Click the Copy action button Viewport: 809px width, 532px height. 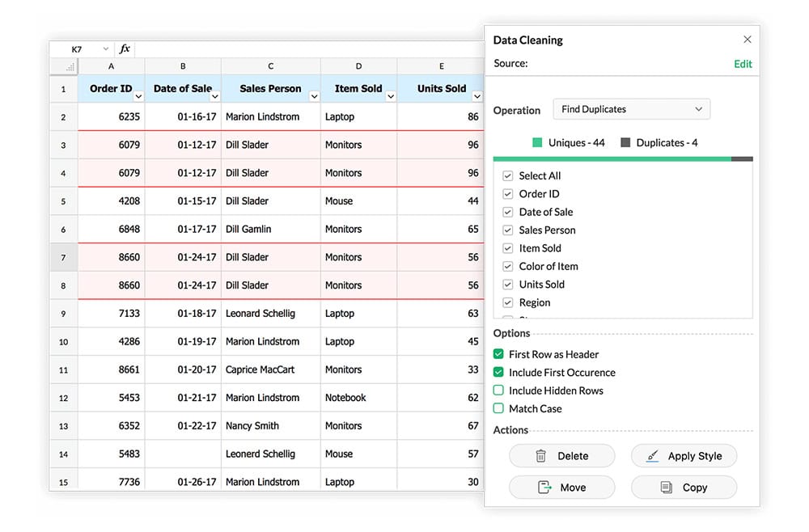(x=684, y=488)
